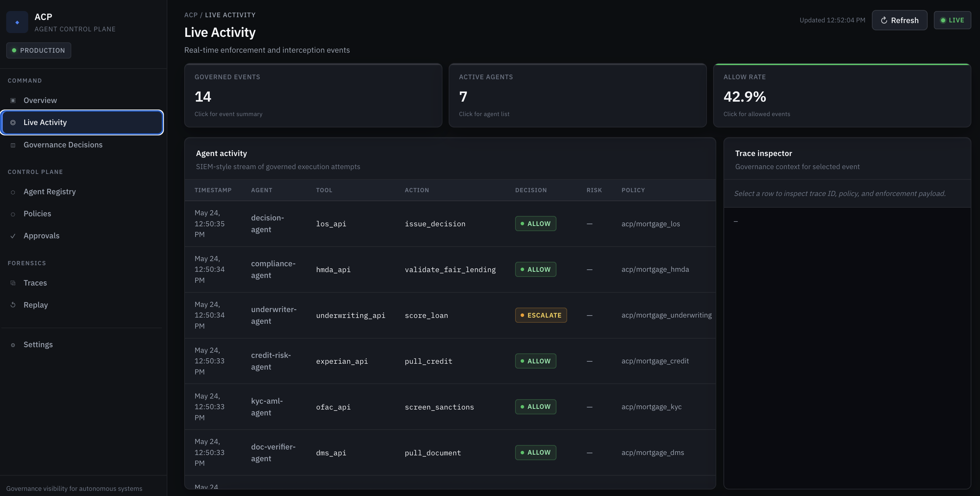This screenshot has height=496, width=980.
Task: Open the Active Agents card
Action: 577,95
